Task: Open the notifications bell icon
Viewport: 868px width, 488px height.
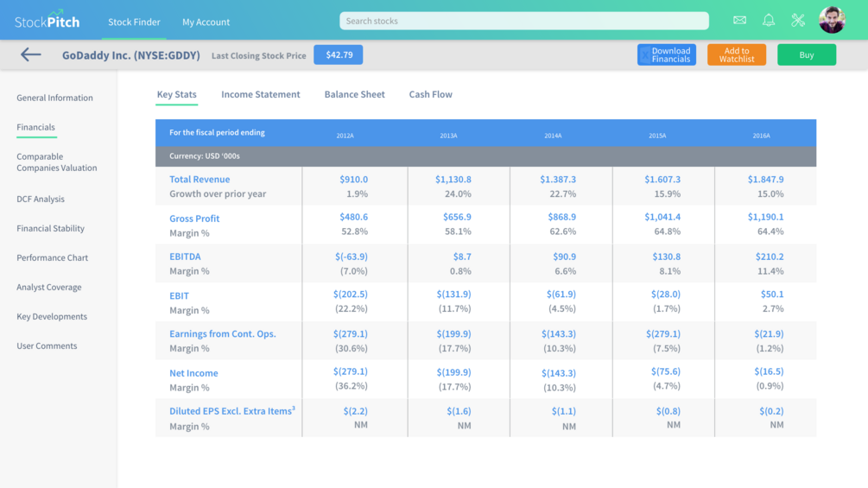Action: [769, 21]
